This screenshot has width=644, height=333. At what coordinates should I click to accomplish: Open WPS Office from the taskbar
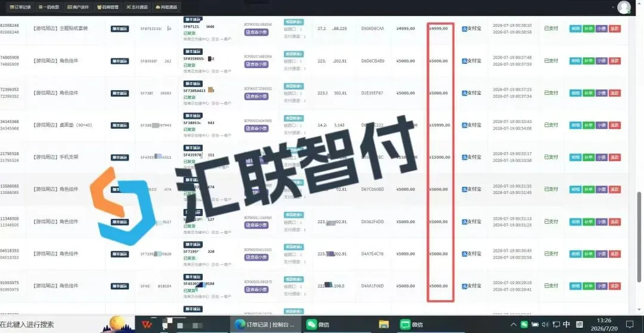point(147,325)
